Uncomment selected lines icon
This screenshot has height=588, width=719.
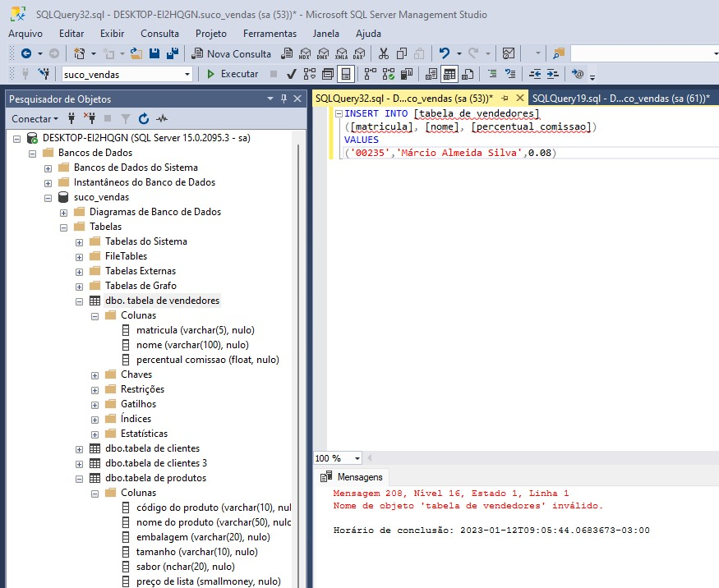click(510, 74)
